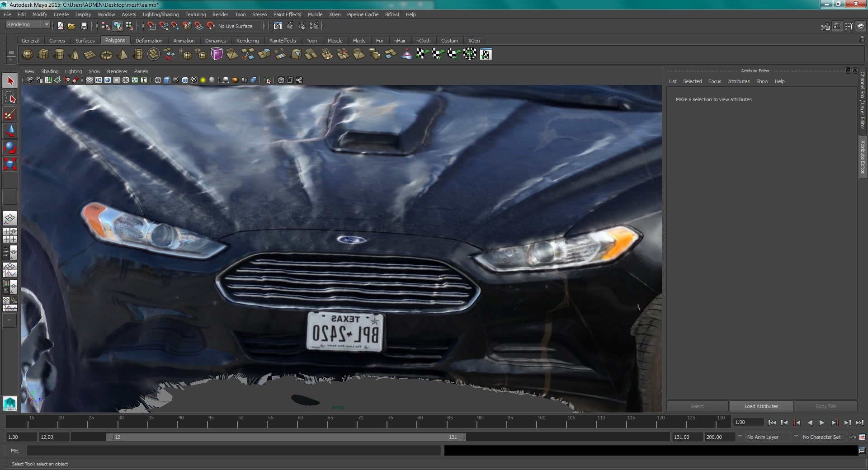Pick the Paint Selection tool
This screenshot has width=868, height=470.
point(10,114)
